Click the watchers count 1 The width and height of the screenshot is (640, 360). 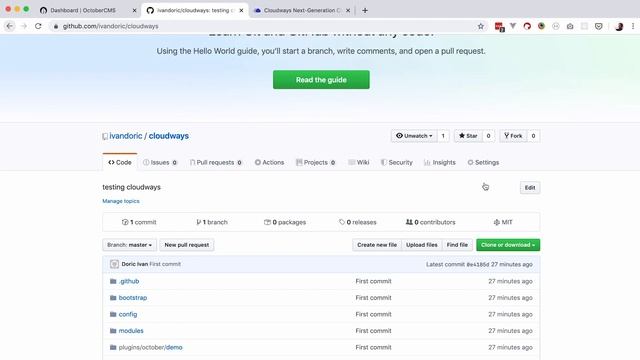click(443, 136)
